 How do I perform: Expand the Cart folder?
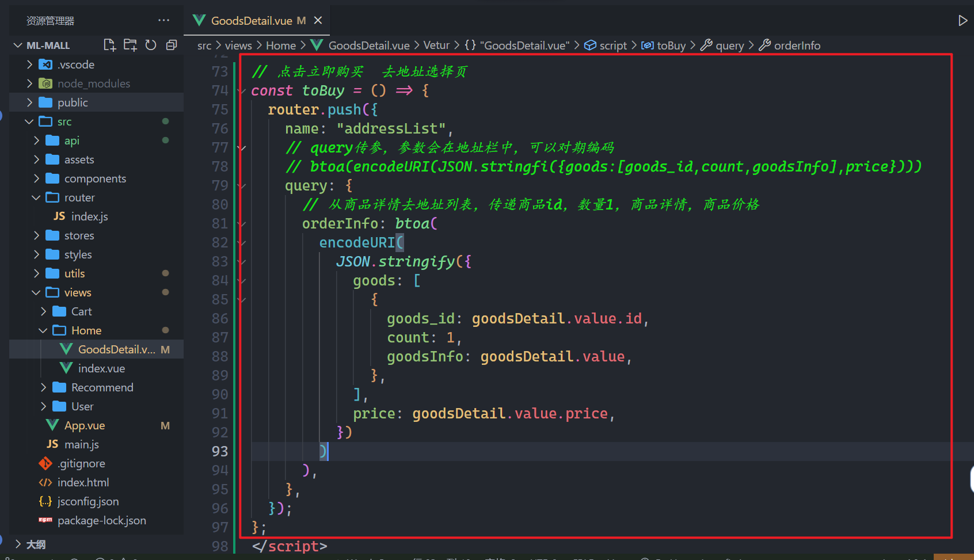[x=44, y=311]
